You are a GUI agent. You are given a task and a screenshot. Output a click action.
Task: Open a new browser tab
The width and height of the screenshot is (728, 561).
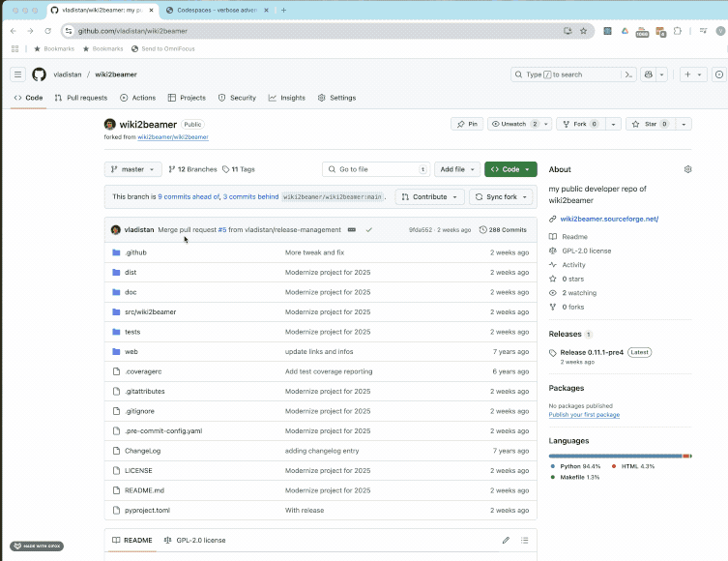click(x=283, y=11)
